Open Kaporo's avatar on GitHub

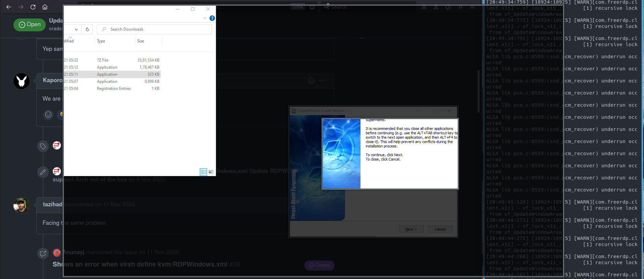22,81
